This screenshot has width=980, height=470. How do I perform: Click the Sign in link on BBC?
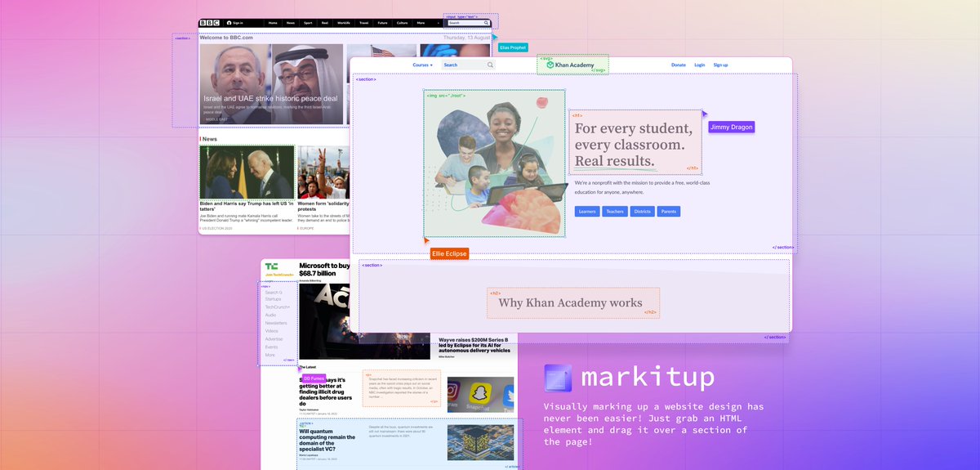click(235, 23)
